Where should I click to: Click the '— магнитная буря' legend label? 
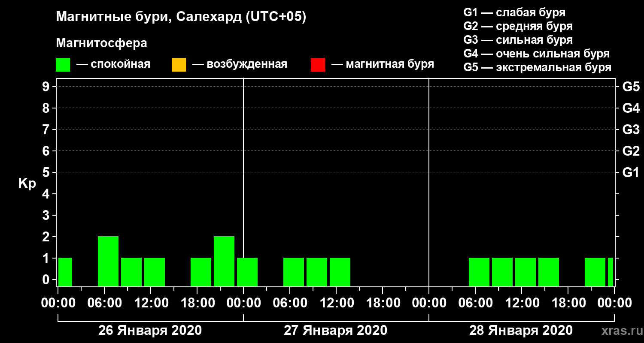coord(383,64)
